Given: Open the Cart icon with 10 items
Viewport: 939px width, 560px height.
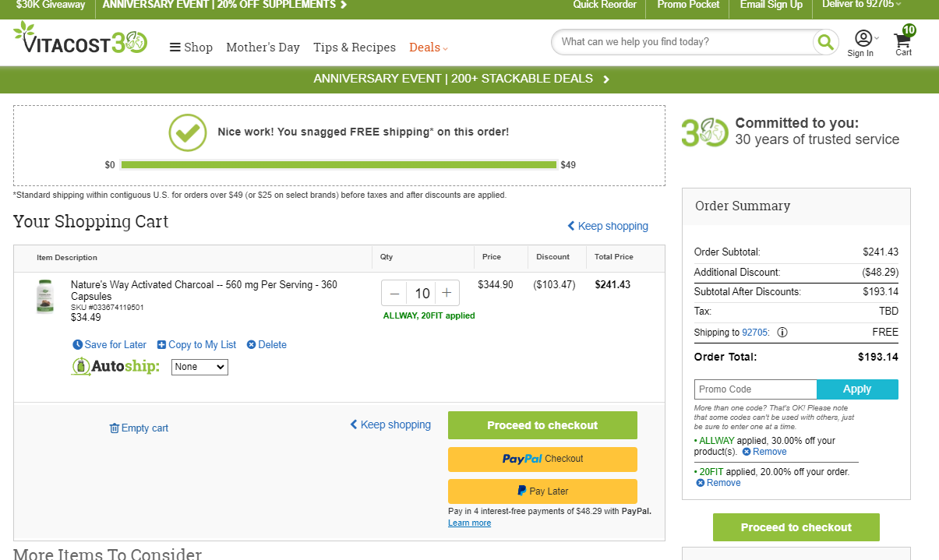Looking at the screenshot, I should tap(904, 41).
